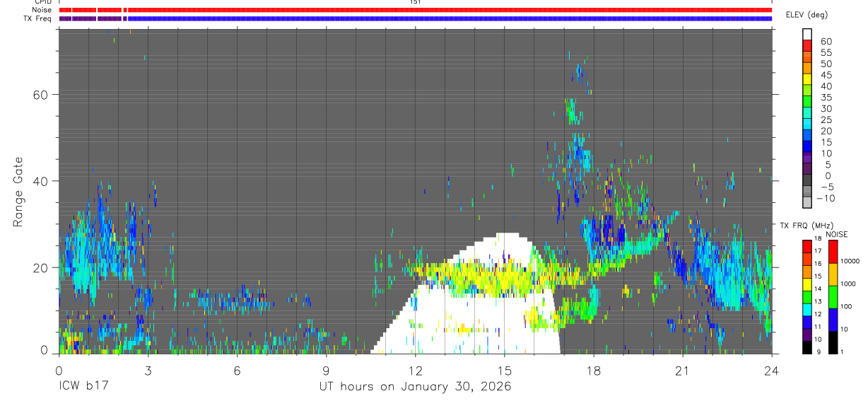Click the '60' tick on Range Gate axis
Screen dimensions: 868x401
pos(40,95)
